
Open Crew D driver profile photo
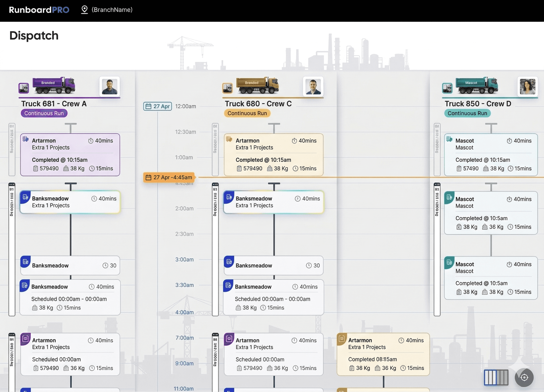point(527,86)
